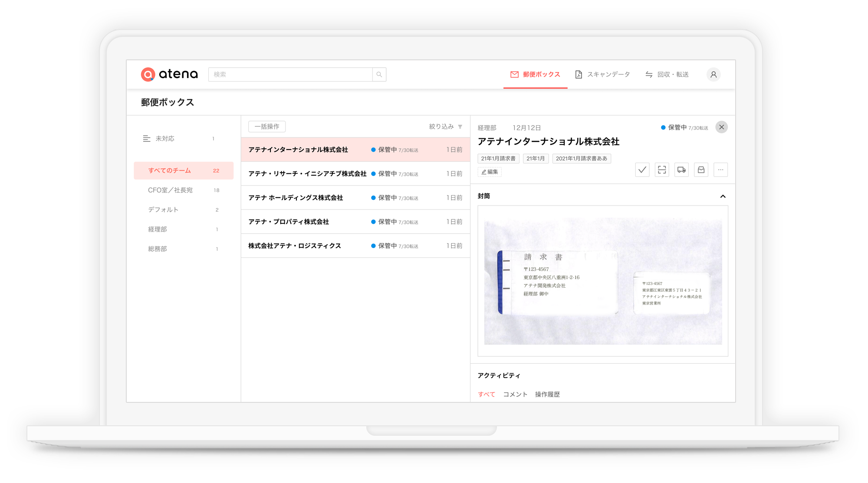Click the checkmark mark-done icon
This screenshot has height=483, width=868.
(x=642, y=170)
